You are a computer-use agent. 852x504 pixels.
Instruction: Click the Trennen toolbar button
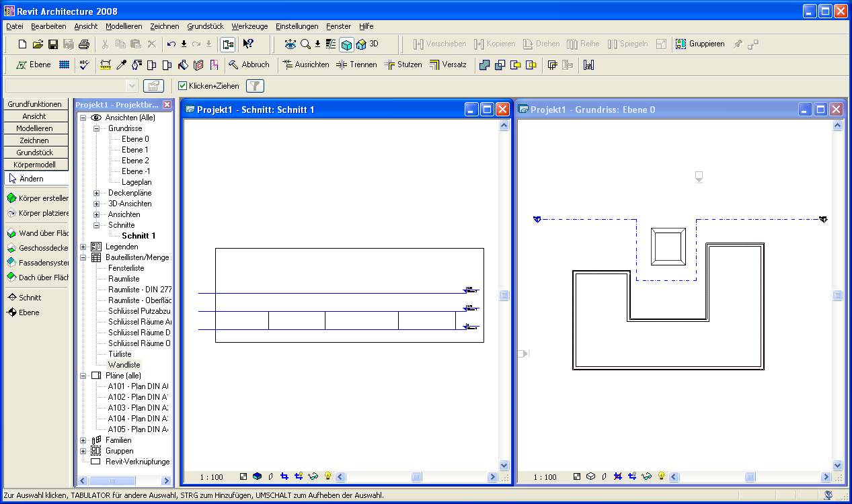coord(356,65)
